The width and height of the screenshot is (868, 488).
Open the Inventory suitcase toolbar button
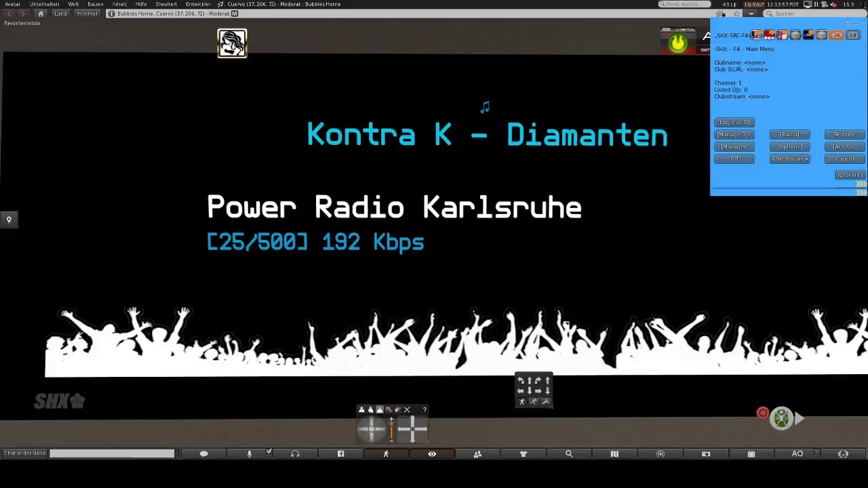[x=751, y=454]
